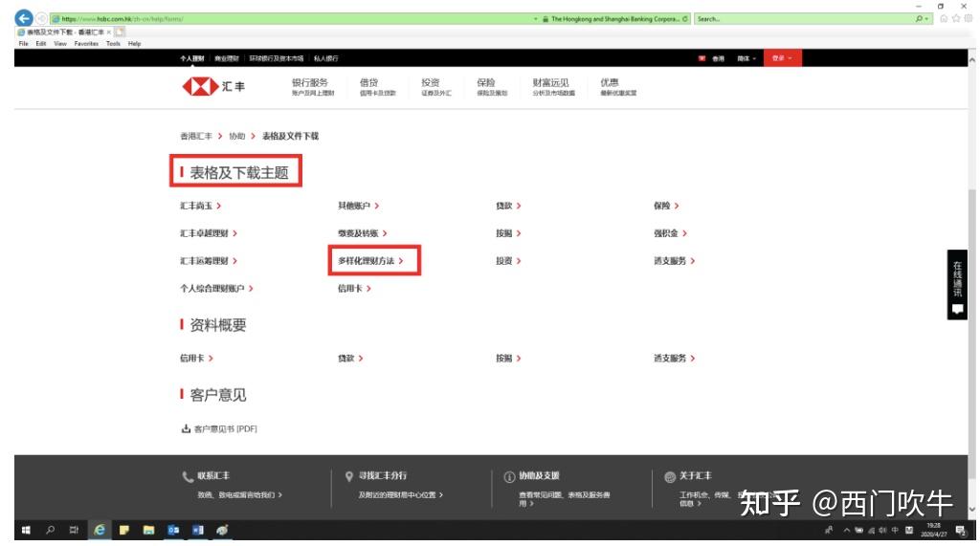Select the 商业理财 top tab
Screen dimensions: 980x546
(226, 58)
